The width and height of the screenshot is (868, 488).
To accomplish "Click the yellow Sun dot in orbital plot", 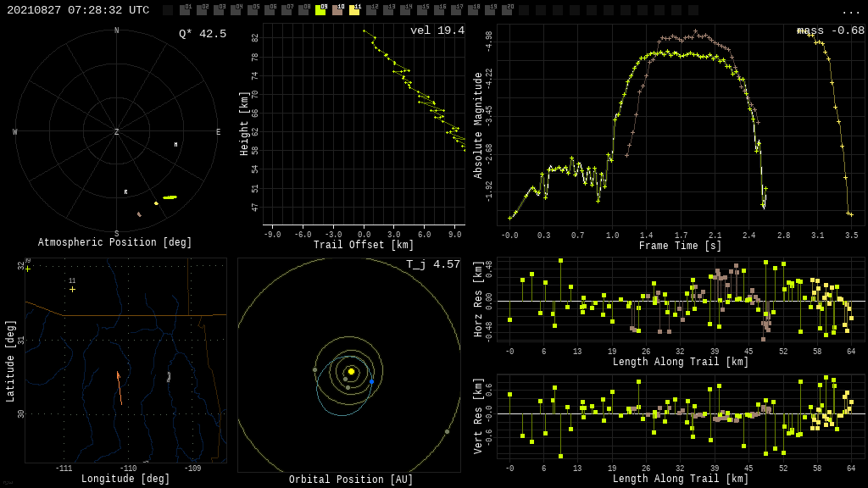I will (351, 371).
